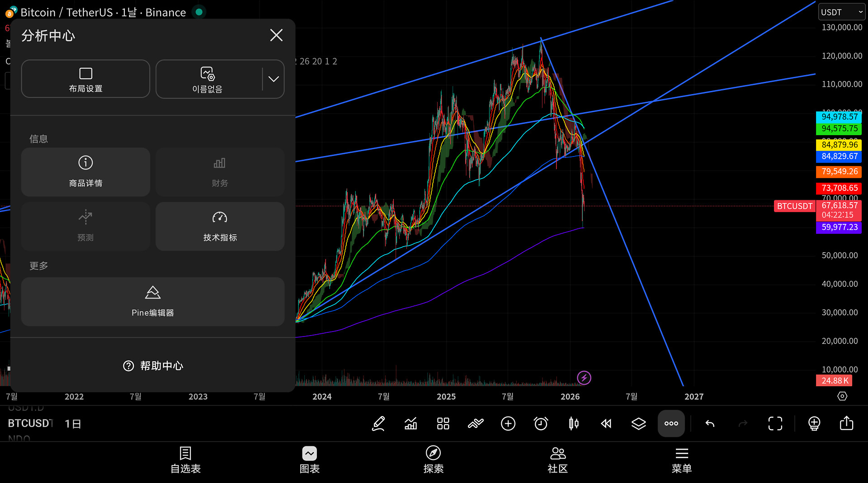Open 技术指标 technicals gauge
868x483 pixels.
[220, 226]
